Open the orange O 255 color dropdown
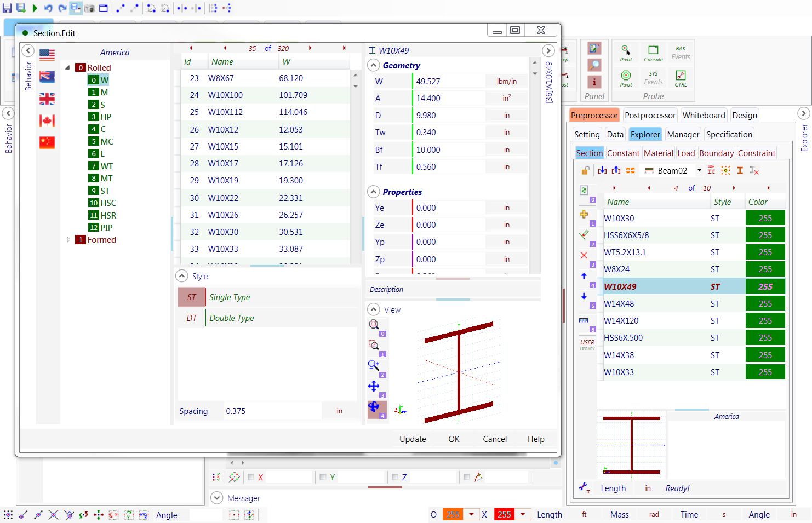Screen dimensions: 812x523 point(471,514)
